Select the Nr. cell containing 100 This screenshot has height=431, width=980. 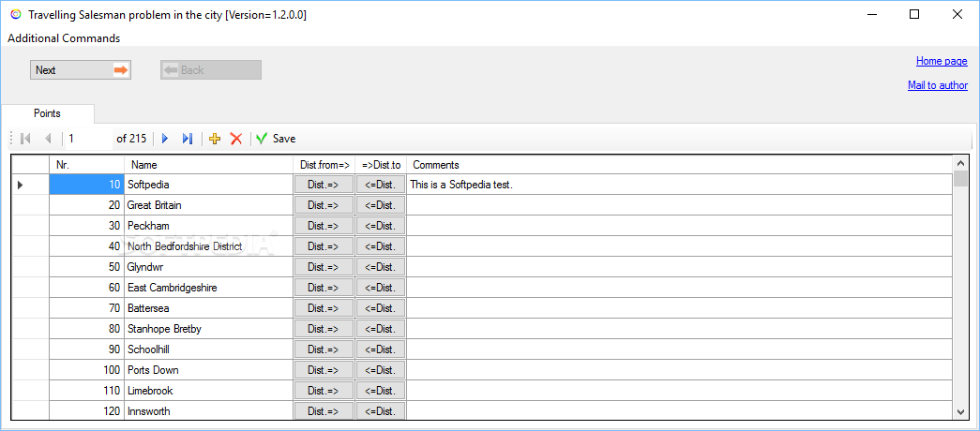[x=87, y=370]
